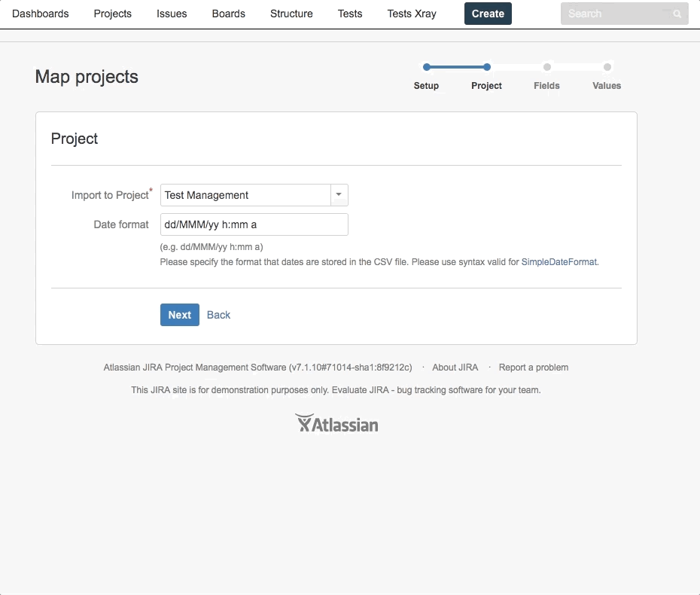Select the Project step dot
Image resolution: width=700 pixels, height=595 pixels.
[x=486, y=66]
